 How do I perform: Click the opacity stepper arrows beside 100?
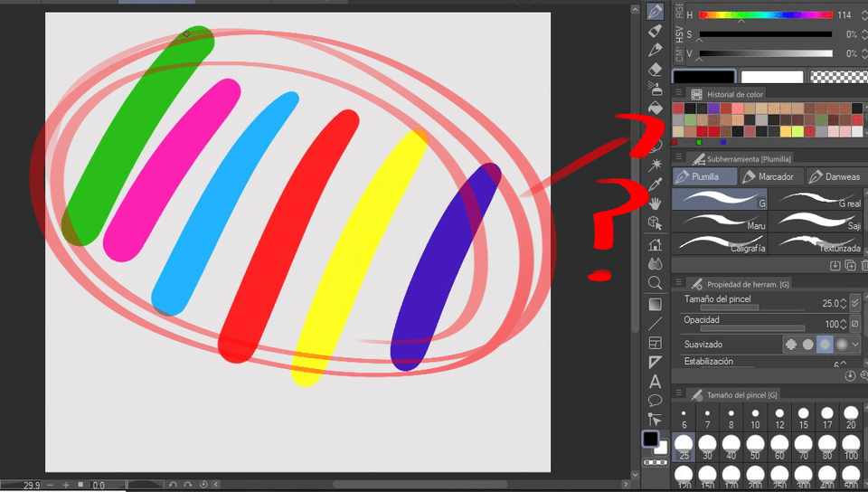click(x=844, y=324)
